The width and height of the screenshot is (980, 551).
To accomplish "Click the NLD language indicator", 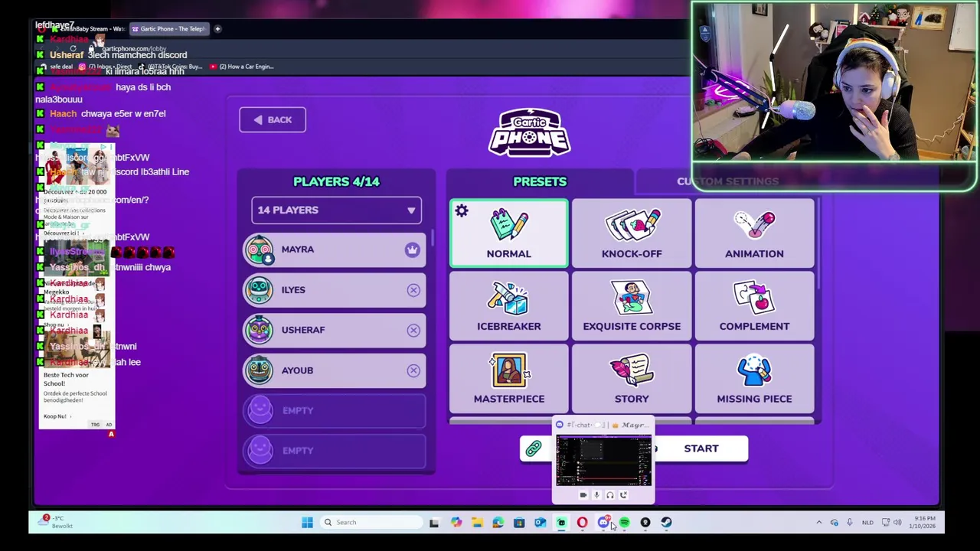I will (x=867, y=523).
